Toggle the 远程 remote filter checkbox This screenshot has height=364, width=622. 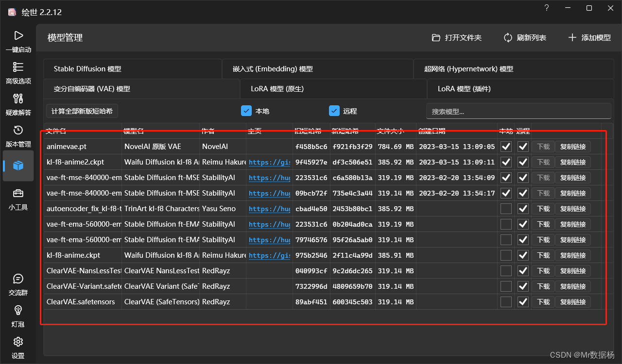tap(334, 111)
